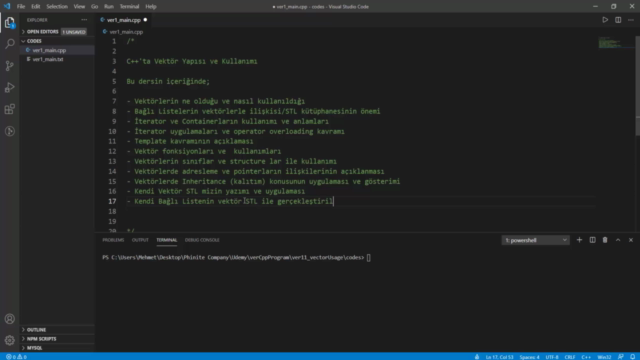Open Source Control view
The height and width of the screenshot is (360, 640).
[9, 66]
